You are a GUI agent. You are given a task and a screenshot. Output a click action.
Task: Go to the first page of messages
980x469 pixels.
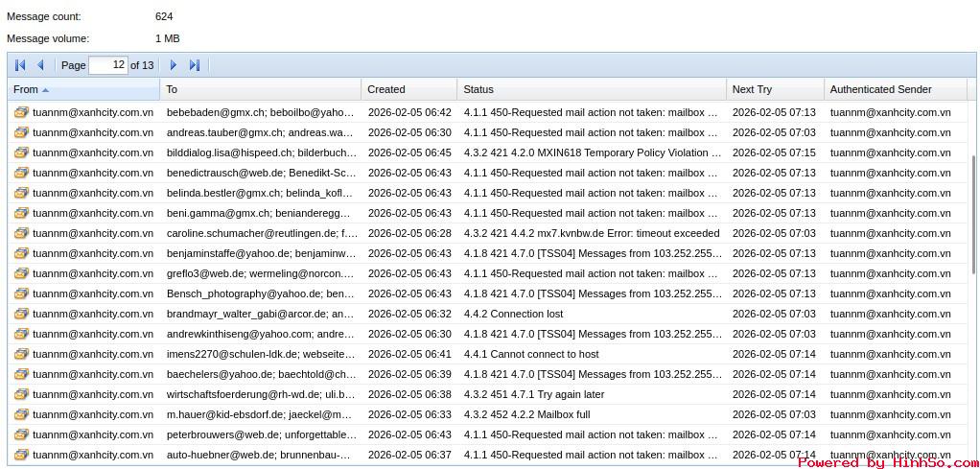[x=20, y=65]
